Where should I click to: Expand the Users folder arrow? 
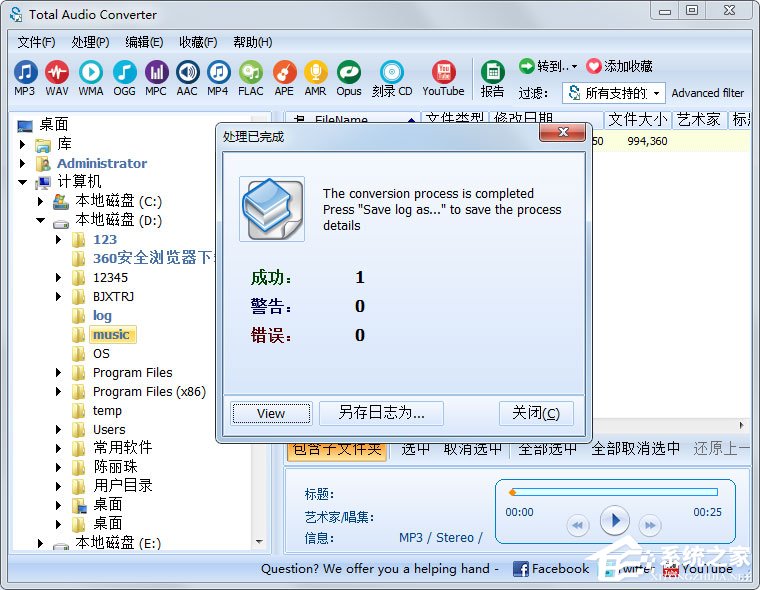[x=59, y=430]
